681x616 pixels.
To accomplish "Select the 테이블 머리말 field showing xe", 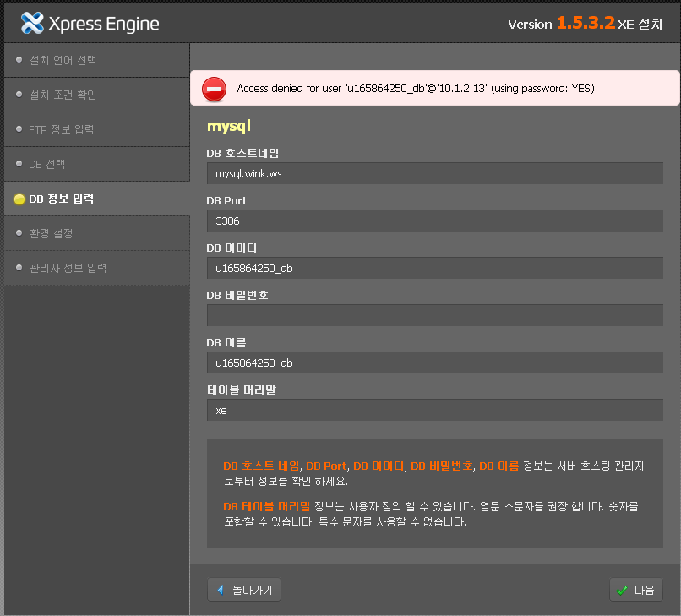I will click(435, 410).
